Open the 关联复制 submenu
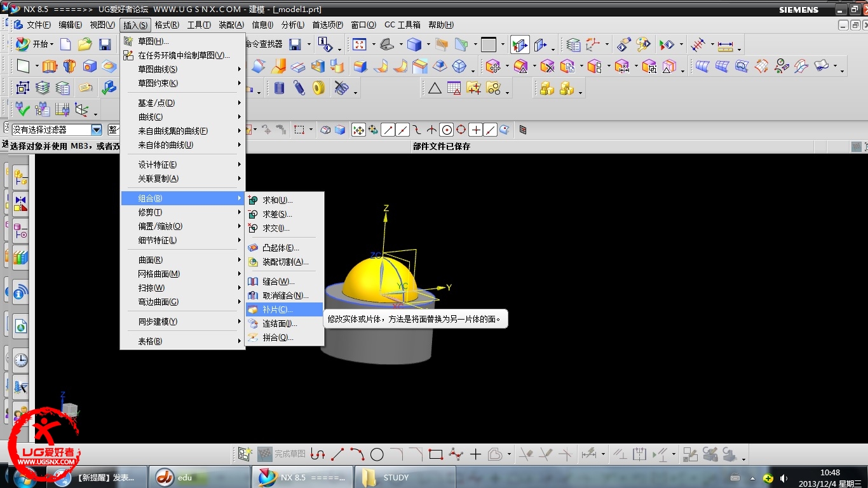 [182, 179]
